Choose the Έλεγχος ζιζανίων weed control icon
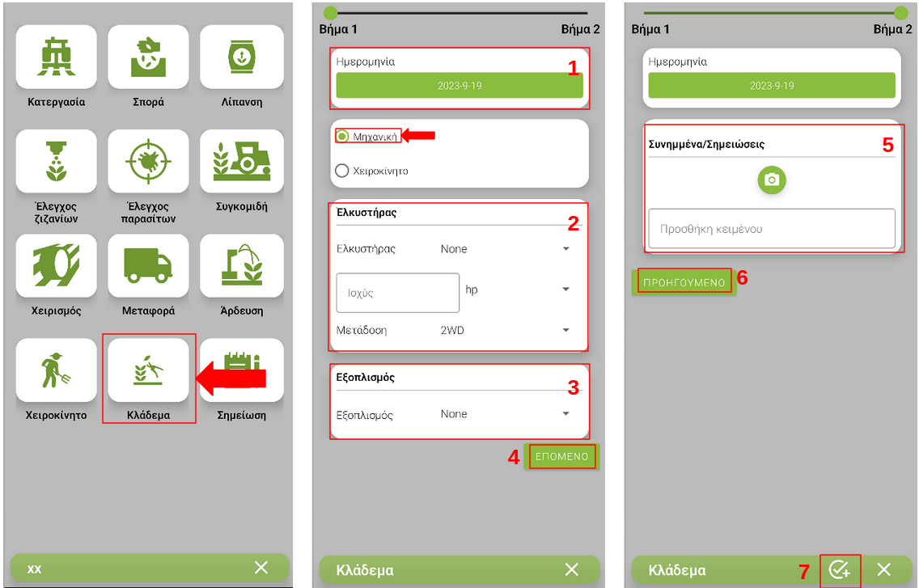The height and width of the screenshot is (588, 919). [57, 161]
